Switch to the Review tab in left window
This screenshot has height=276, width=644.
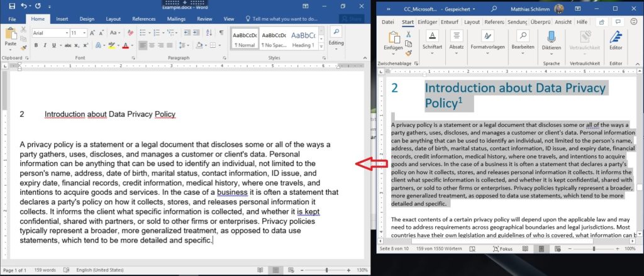[204, 19]
